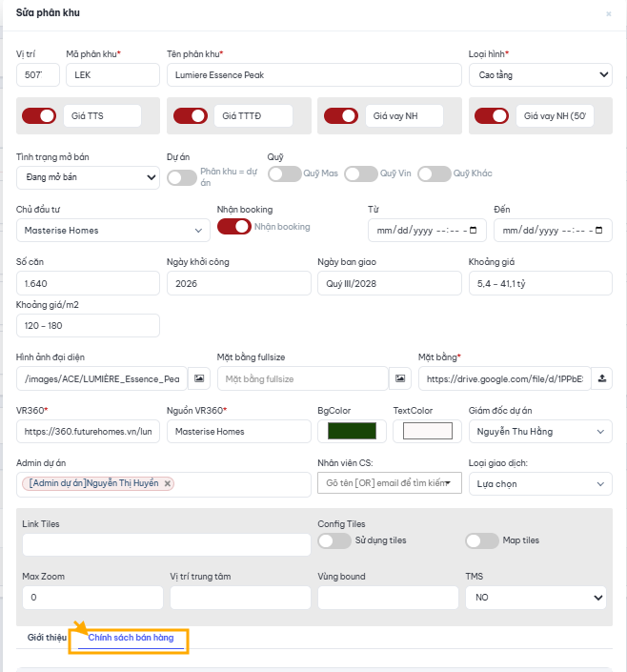Open Loại giao dịch dropdown Lựa chọn
627x672 pixels.
(540, 484)
